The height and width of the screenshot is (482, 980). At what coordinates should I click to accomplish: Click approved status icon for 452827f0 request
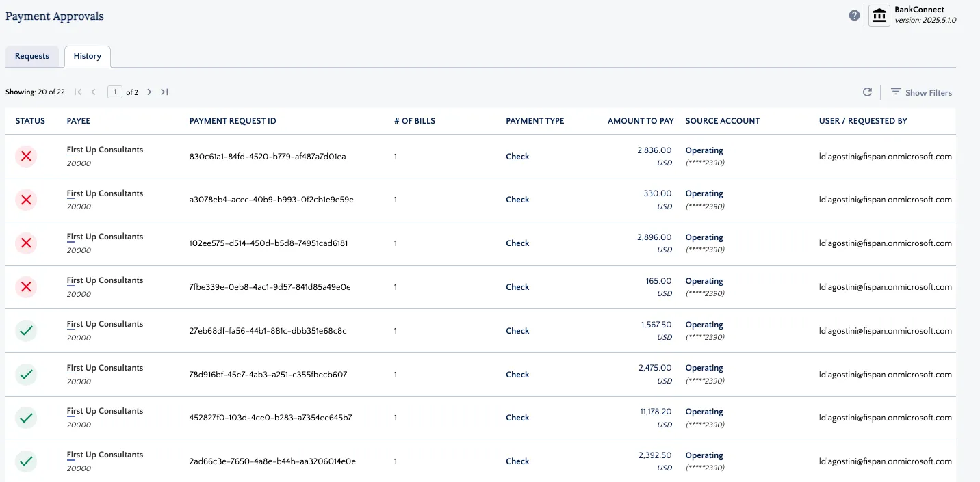click(x=26, y=418)
